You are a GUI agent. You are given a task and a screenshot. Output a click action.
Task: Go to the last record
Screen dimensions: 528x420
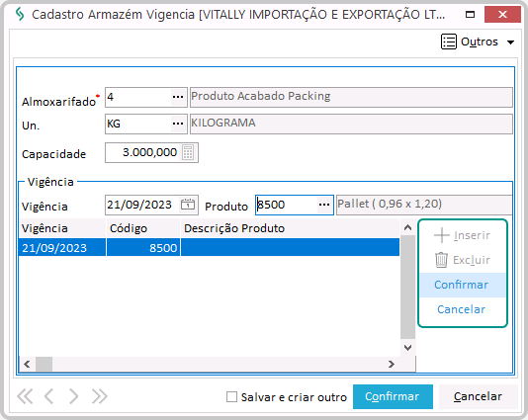[x=99, y=396]
